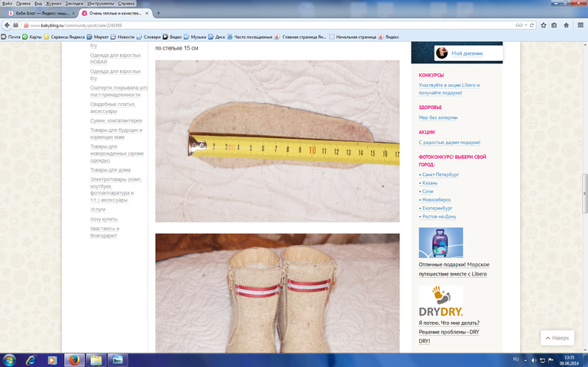Open the Словари bookmark

tap(148, 37)
